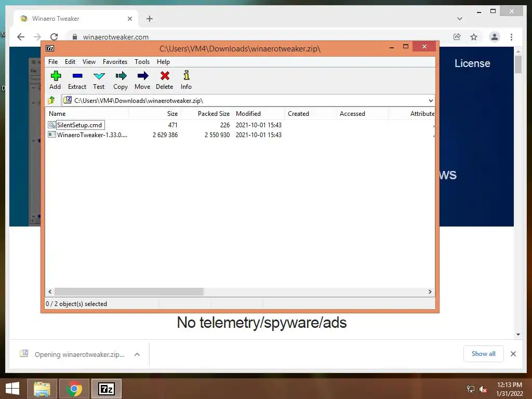Click the horizontal scrollbar right arrow
Viewport: 532px width, 399px height.
coord(430,292)
